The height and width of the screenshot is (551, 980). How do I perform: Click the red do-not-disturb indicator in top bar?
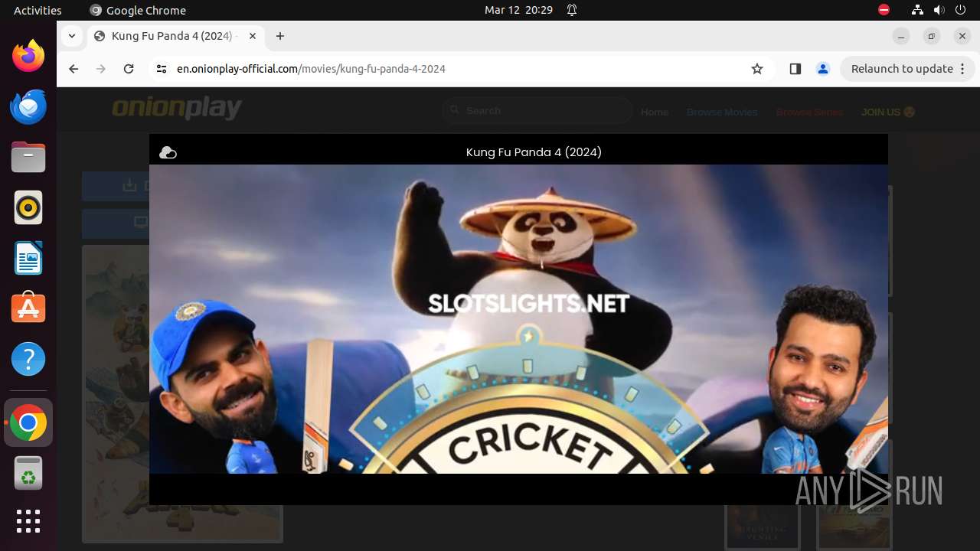[884, 10]
